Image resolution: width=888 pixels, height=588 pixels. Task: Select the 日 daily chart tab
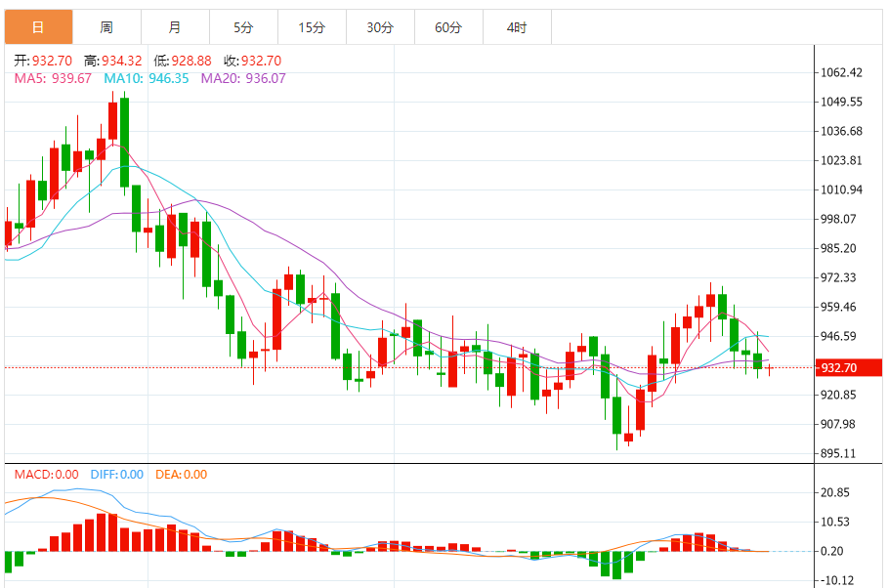tap(38, 27)
